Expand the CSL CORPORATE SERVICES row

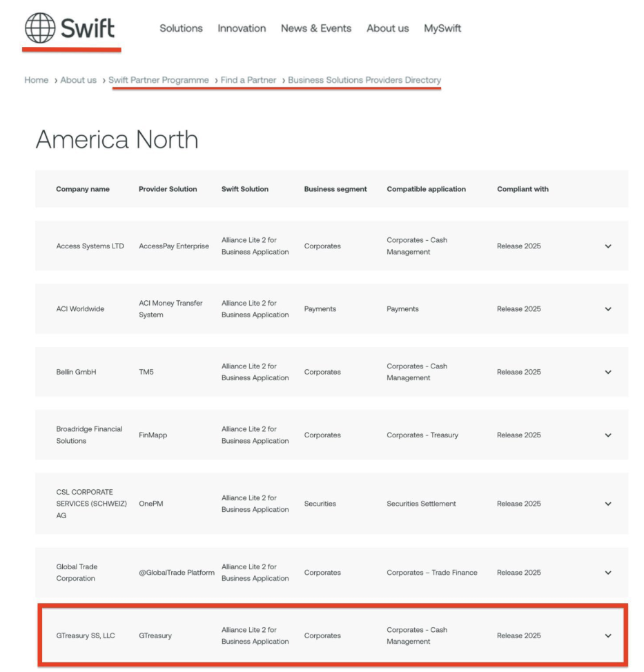click(x=608, y=504)
